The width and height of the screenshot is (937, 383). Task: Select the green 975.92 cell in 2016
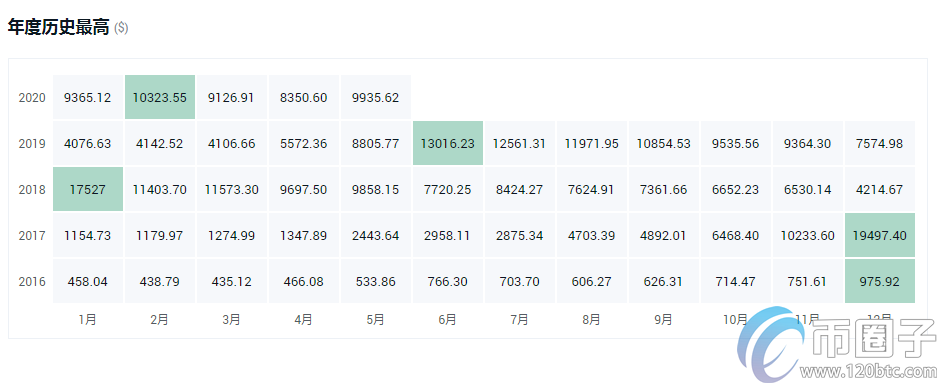click(880, 281)
